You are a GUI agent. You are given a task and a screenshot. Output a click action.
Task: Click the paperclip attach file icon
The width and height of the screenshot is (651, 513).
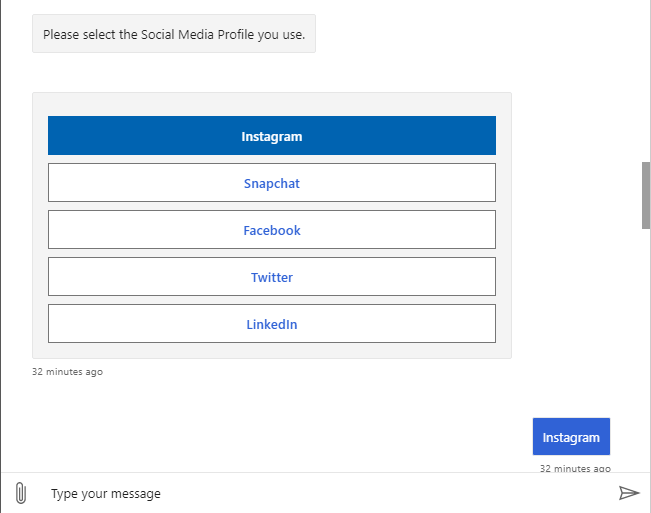20,493
